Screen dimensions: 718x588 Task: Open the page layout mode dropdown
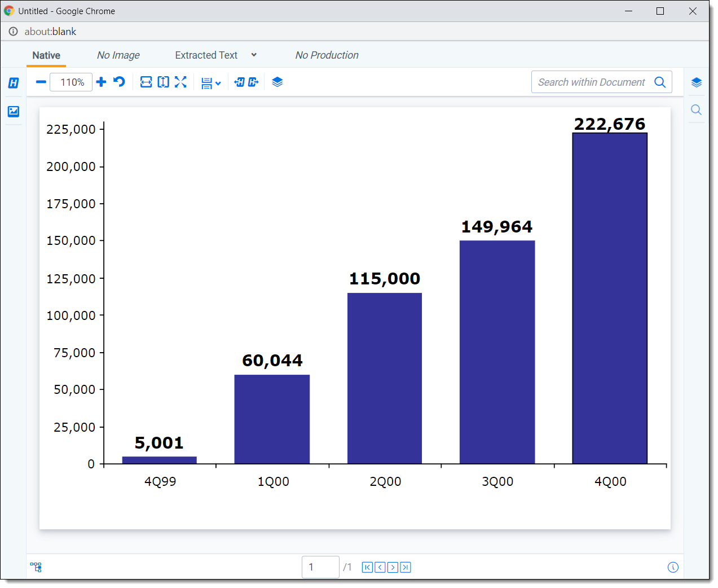tap(211, 84)
